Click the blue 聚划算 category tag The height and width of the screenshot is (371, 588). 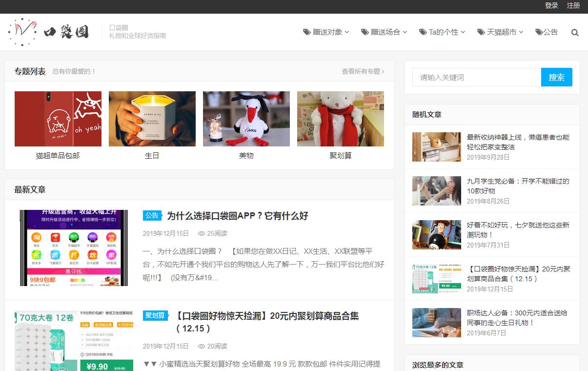155,315
